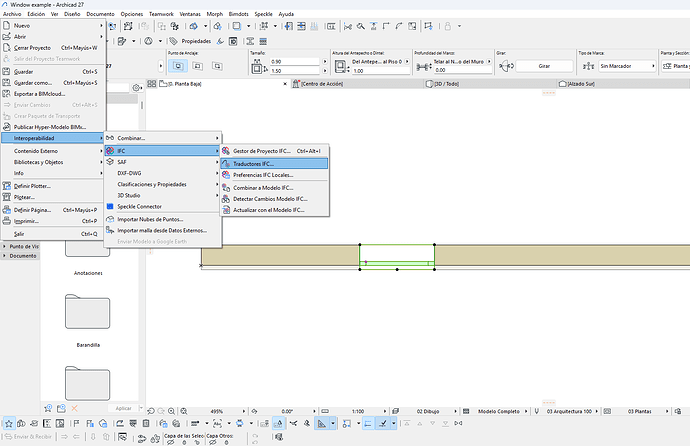
Task: Click the Girar button
Action: click(x=544, y=66)
